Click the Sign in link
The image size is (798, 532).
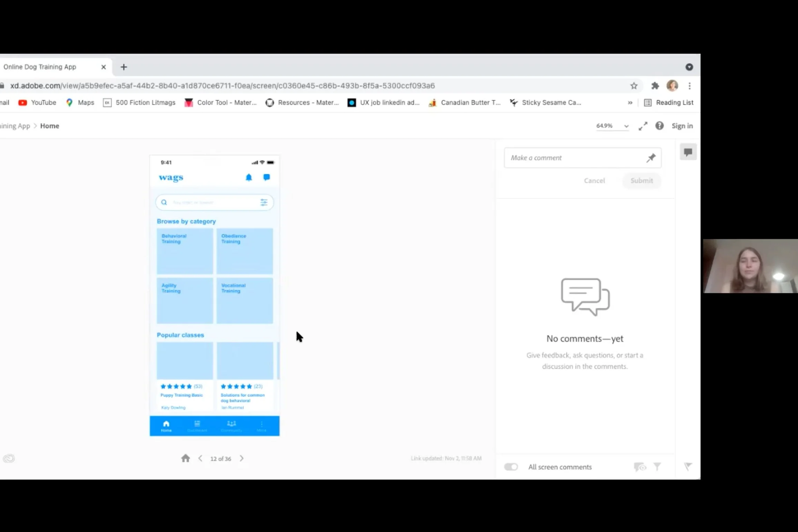682,126
